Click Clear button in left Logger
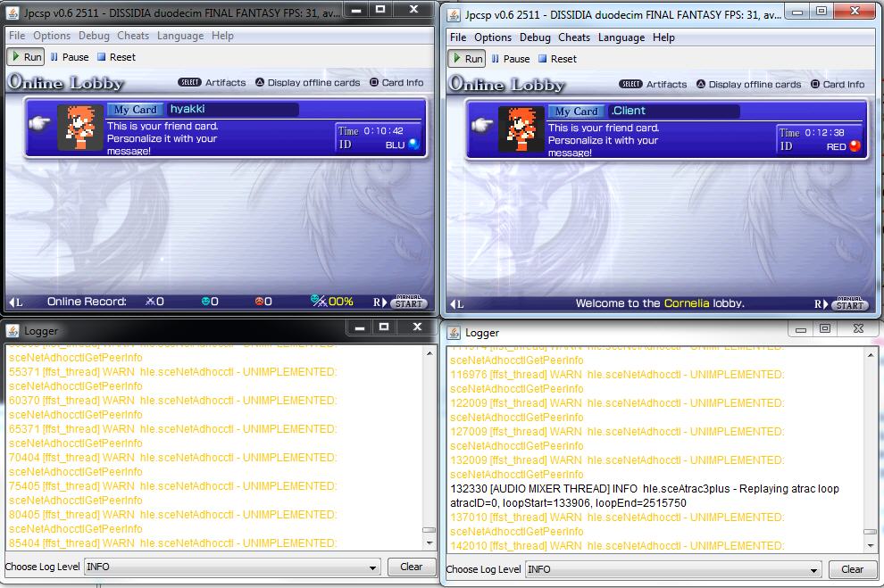 pos(411,567)
